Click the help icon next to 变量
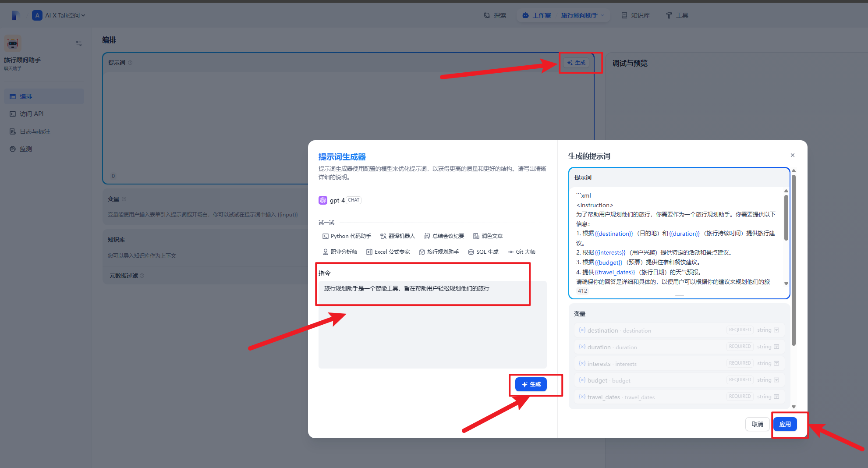This screenshot has height=468, width=868. (124, 199)
